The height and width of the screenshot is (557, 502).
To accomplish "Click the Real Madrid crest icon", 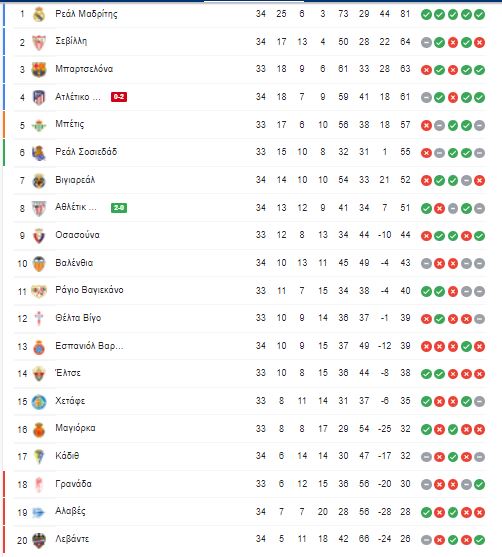I will [39, 15].
